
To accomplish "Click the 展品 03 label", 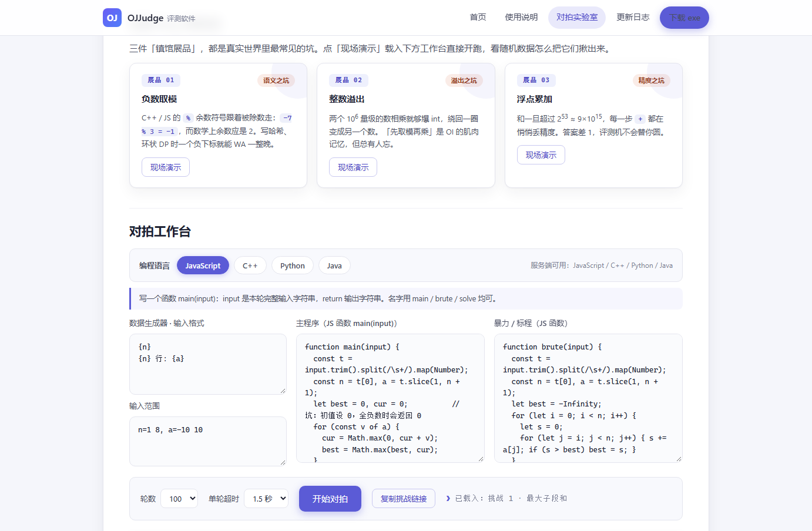I will click(x=536, y=80).
